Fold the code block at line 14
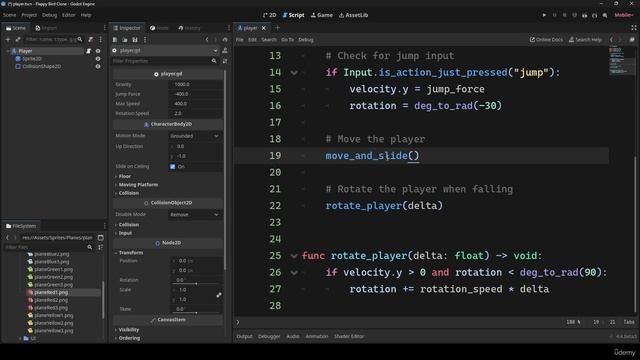This screenshot has width=640, height=360. coord(294,73)
